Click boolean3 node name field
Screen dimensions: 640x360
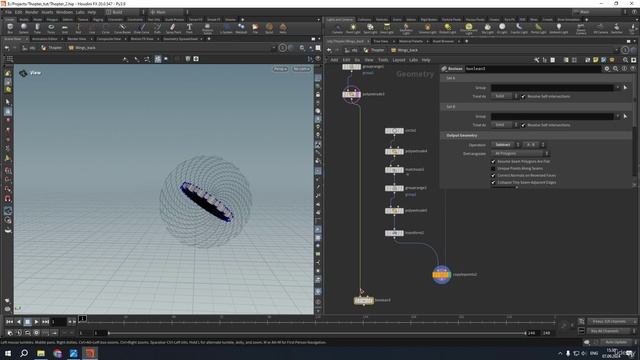(533, 69)
